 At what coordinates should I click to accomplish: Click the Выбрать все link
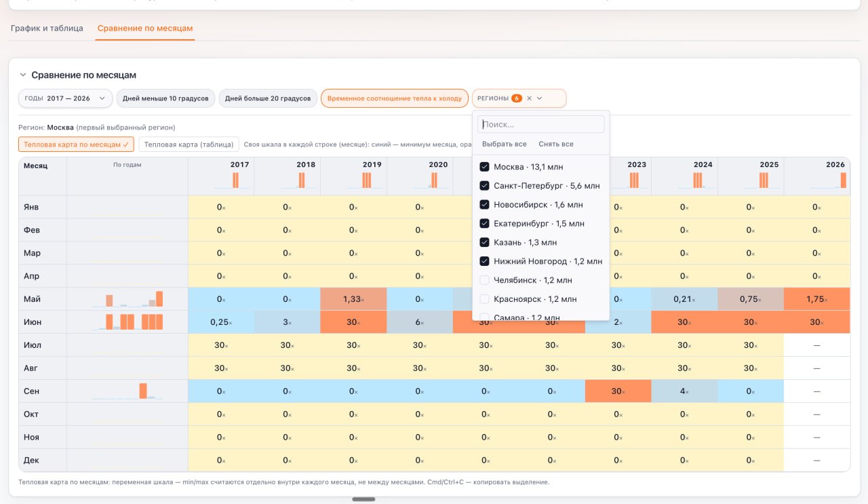pyautogui.click(x=505, y=144)
